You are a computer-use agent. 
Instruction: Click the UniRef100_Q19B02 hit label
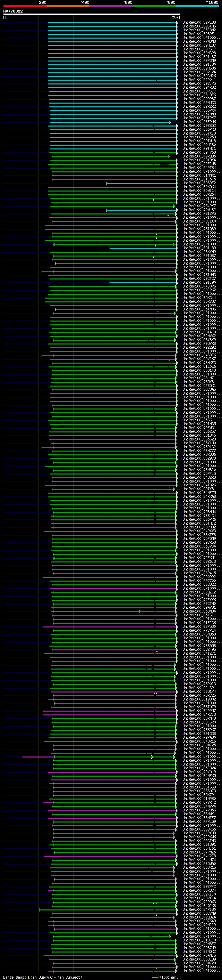[x=199, y=699]
